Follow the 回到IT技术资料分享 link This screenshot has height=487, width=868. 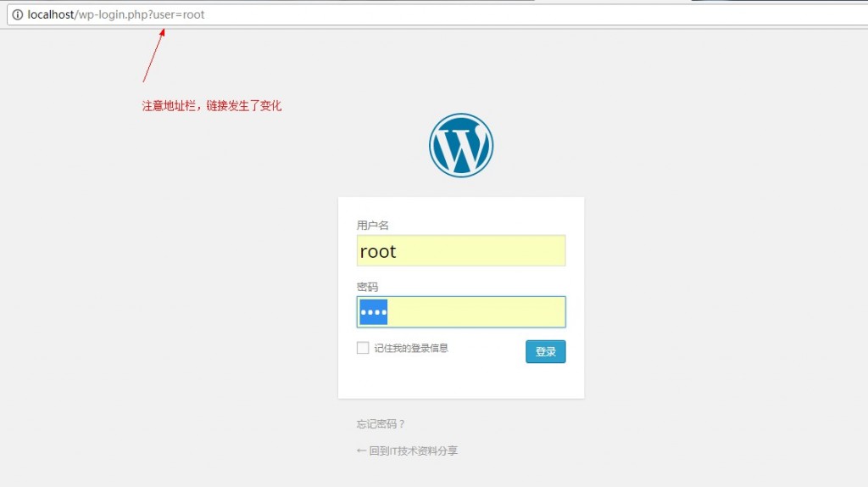(407, 451)
